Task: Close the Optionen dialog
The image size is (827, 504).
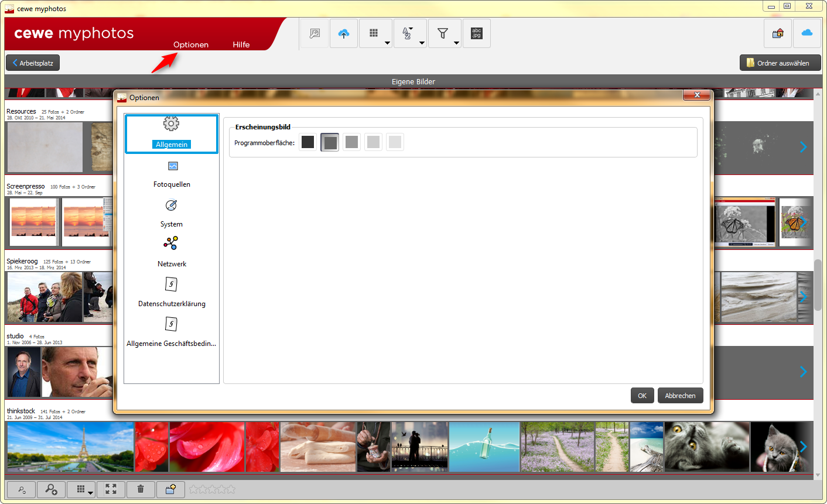Action: tap(697, 95)
